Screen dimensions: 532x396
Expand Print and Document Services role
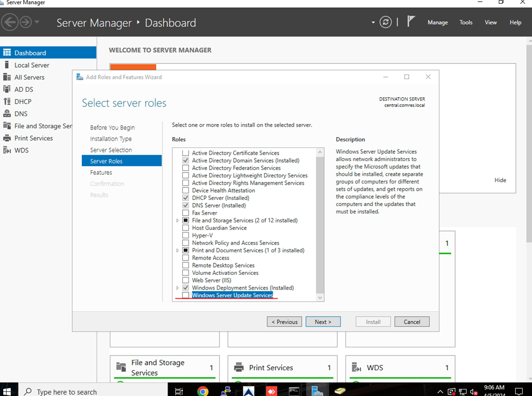177,251
